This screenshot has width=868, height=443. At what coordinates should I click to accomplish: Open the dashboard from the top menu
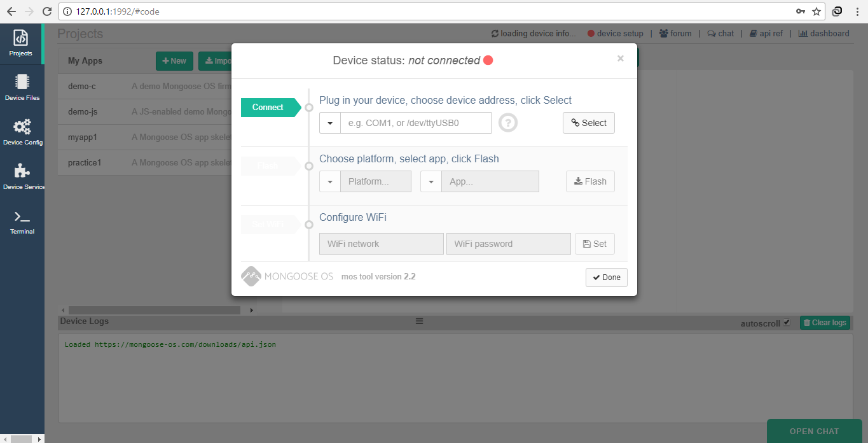[823, 33]
